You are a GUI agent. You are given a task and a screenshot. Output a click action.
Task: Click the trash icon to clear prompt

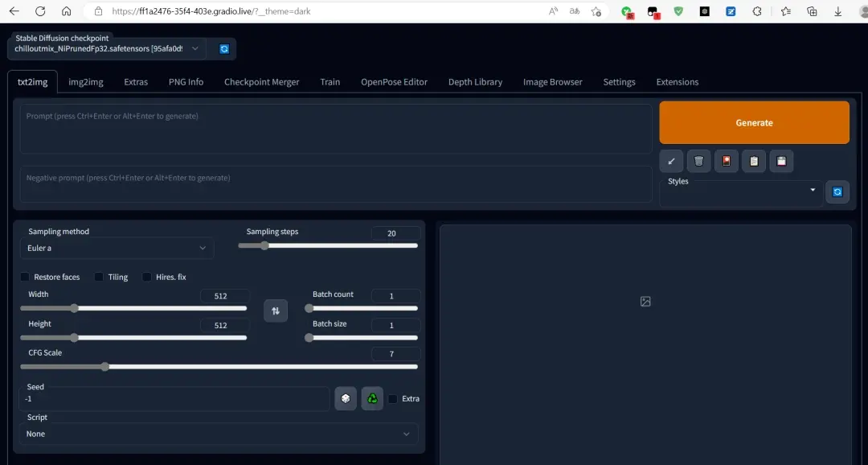(698, 161)
